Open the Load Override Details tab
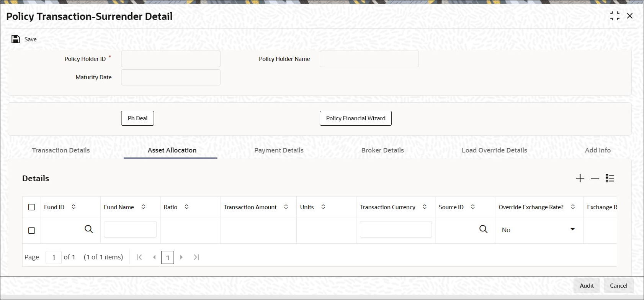Screen dimensions: 644x300 [494, 150]
